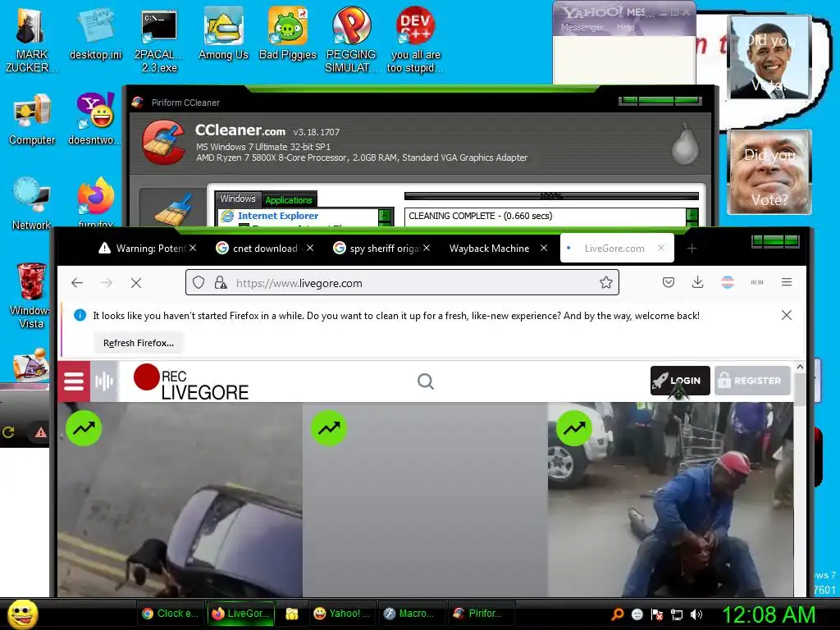Open the Among Us desktop icon
840x630 pixels.
(x=223, y=34)
